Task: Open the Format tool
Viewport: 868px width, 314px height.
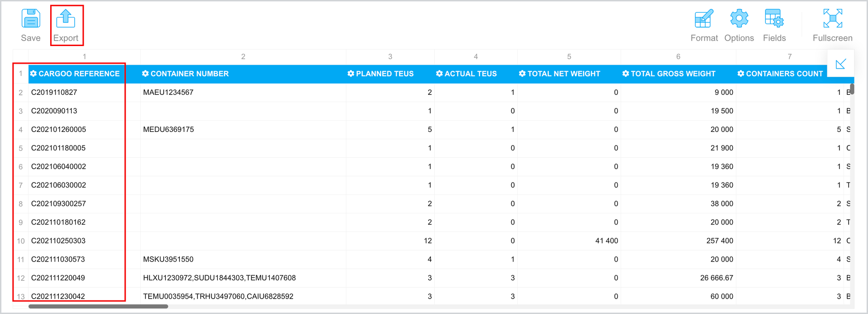Action: point(704,25)
